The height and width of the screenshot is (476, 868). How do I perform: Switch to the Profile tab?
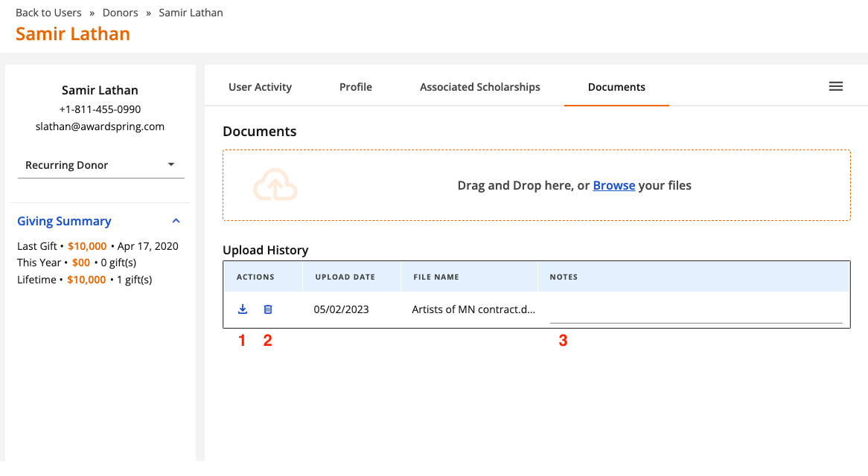[x=355, y=87]
